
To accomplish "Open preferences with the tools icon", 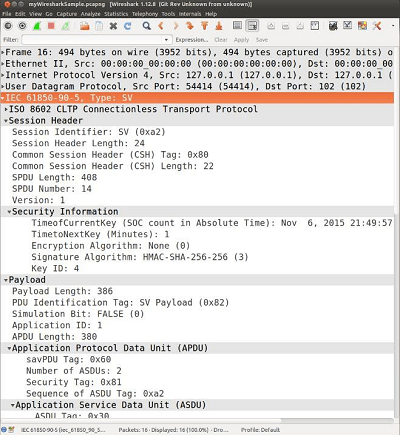I will (377, 26).
